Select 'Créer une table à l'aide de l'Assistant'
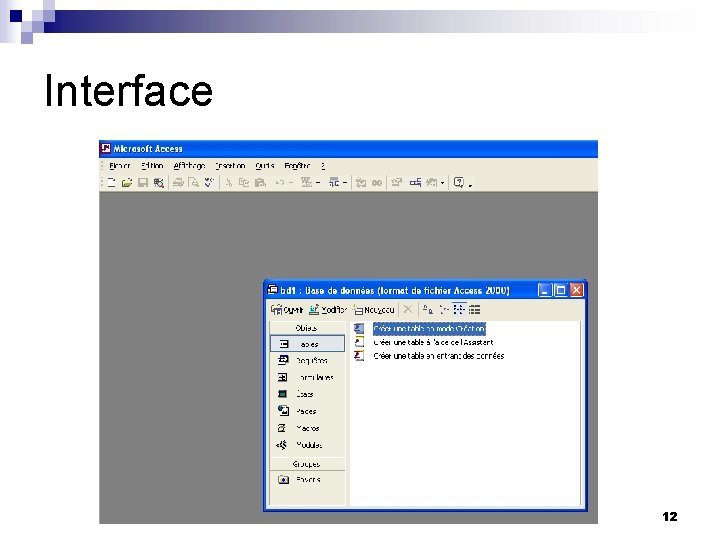 point(433,343)
